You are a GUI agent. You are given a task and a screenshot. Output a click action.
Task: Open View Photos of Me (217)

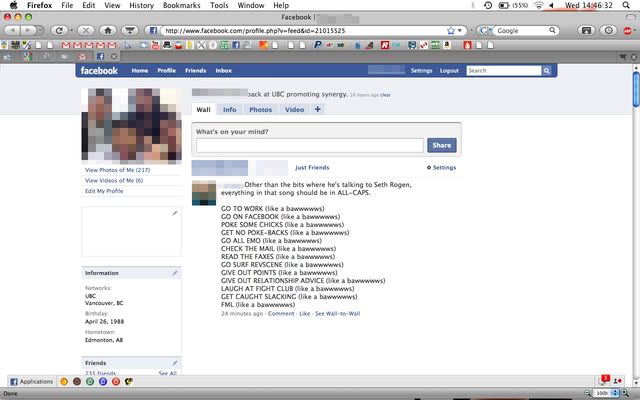click(x=117, y=170)
